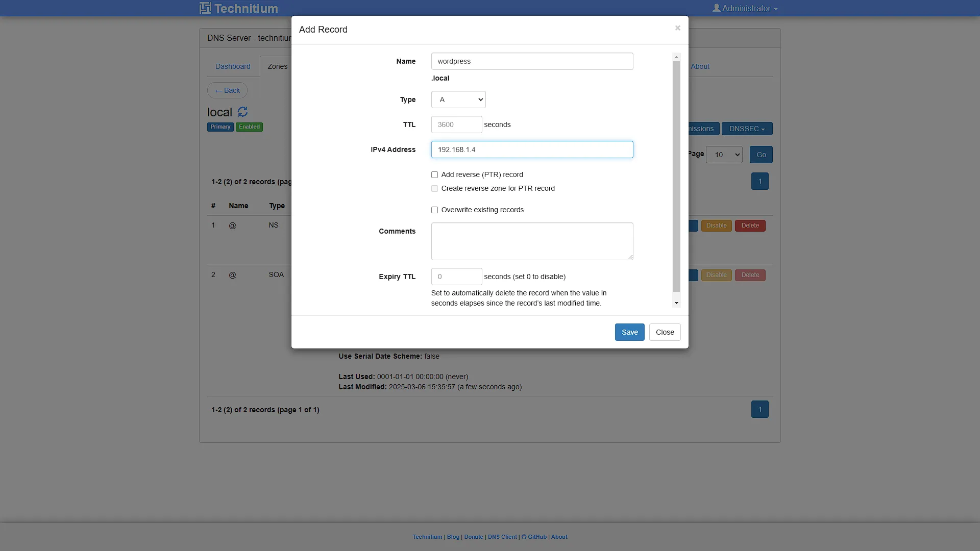Click into the Comments text area

pyautogui.click(x=532, y=241)
